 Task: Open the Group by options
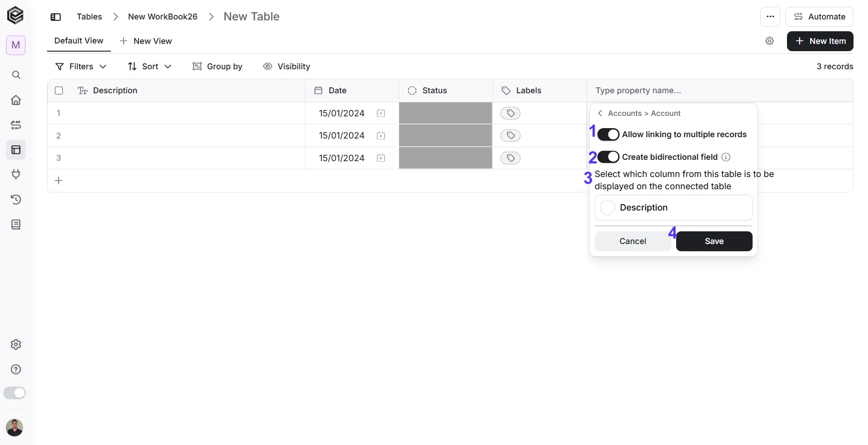(218, 67)
